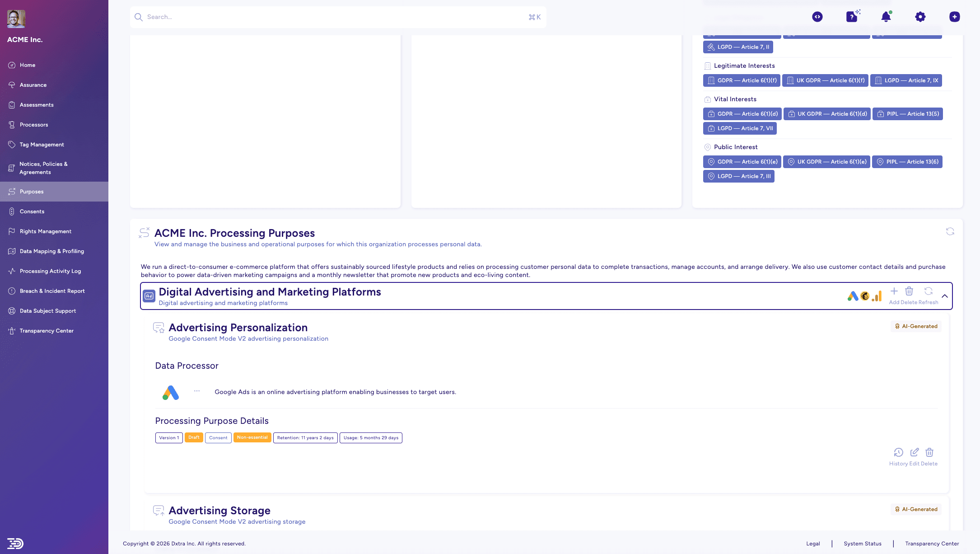Screen dimensions: 980x554
Task: Go to Data Mapping & Profiling
Action: click(x=51, y=251)
